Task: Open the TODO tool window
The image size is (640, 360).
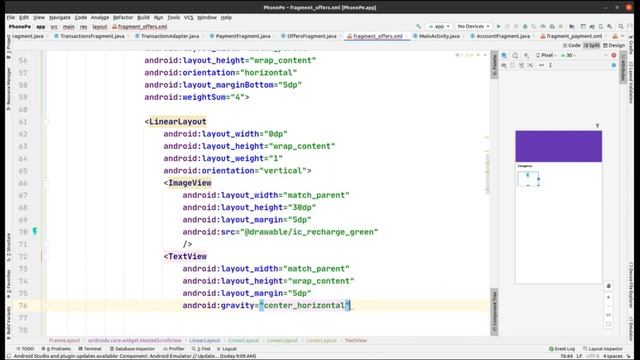Action: pyautogui.click(x=25, y=349)
